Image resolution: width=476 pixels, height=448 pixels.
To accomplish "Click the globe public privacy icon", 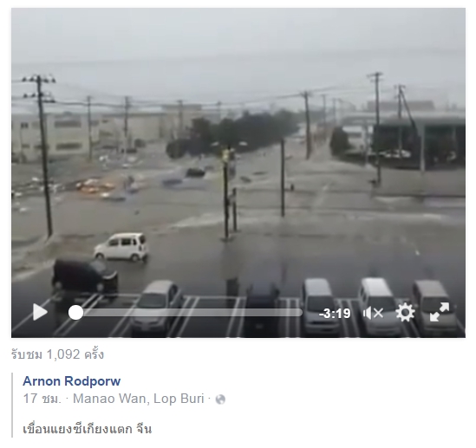I will (x=220, y=399).
